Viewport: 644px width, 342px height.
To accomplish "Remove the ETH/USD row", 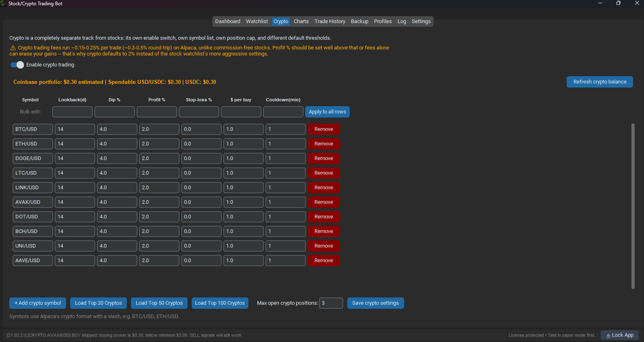I will click(324, 144).
